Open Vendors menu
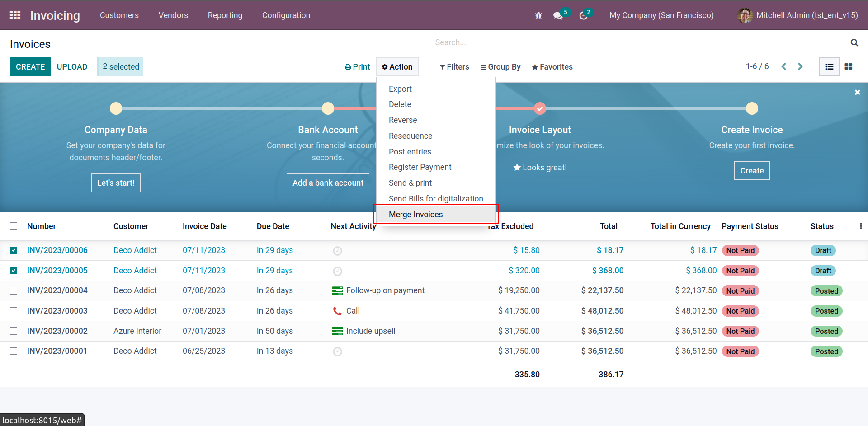868x426 pixels. click(x=173, y=15)
